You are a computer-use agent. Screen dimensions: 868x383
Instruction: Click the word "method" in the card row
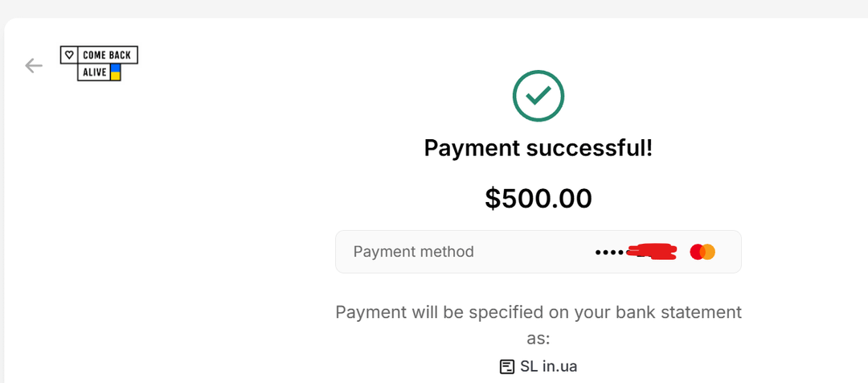446,252
